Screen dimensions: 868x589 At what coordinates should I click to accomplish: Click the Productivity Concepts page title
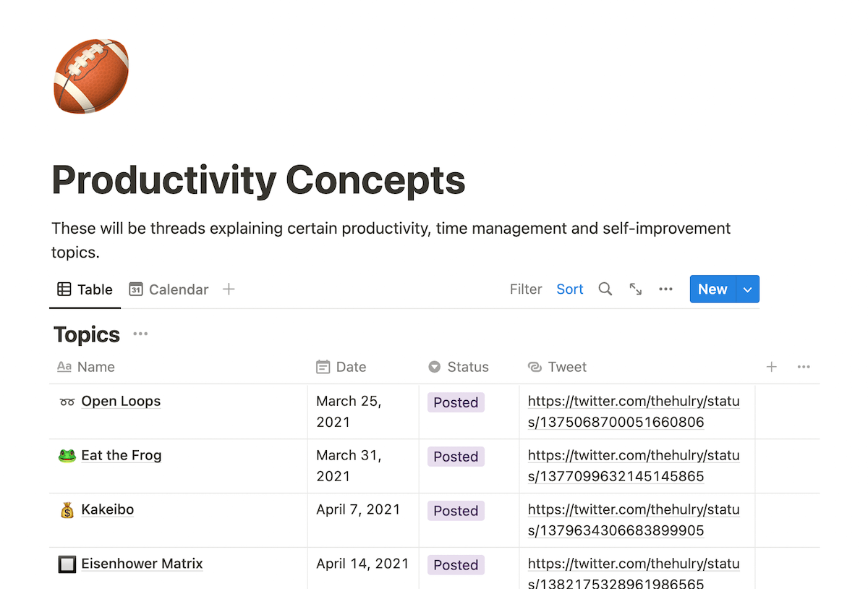pyautogui.click(x=258, y=180)
